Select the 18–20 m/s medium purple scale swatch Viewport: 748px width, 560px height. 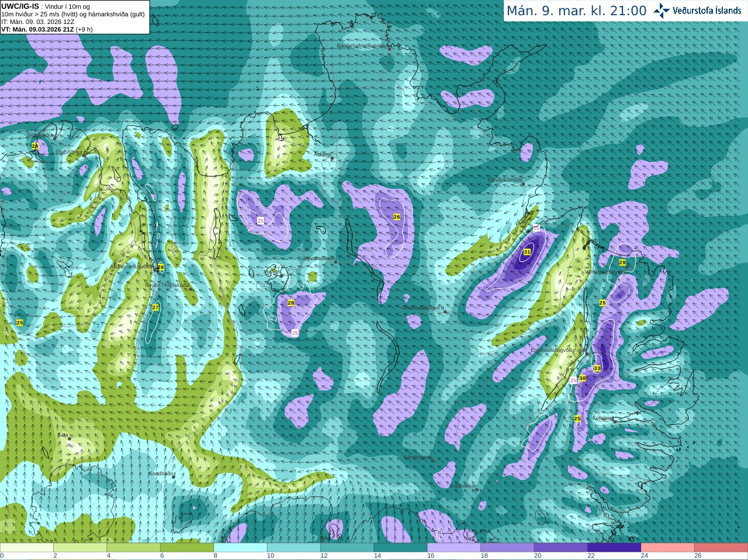coord(508,548)
